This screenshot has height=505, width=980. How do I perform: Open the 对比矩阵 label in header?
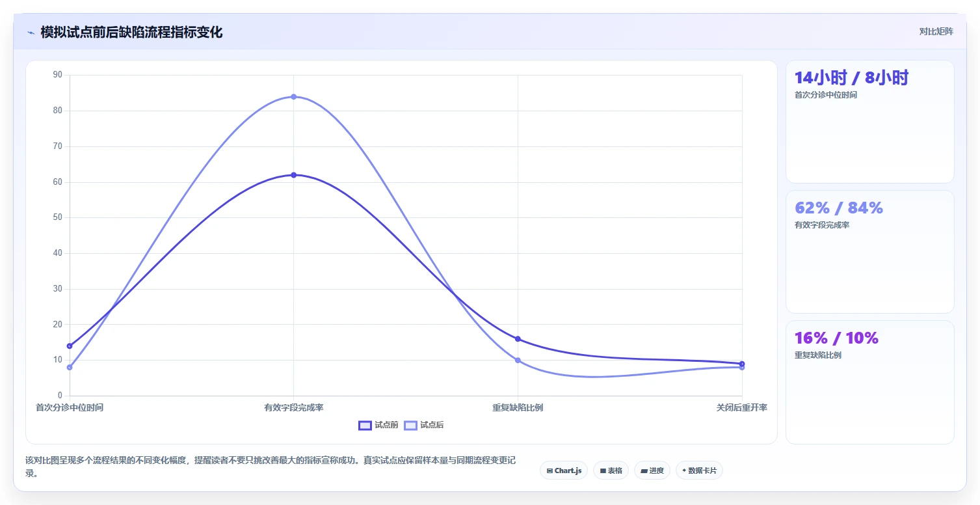[x=936, y=31]
